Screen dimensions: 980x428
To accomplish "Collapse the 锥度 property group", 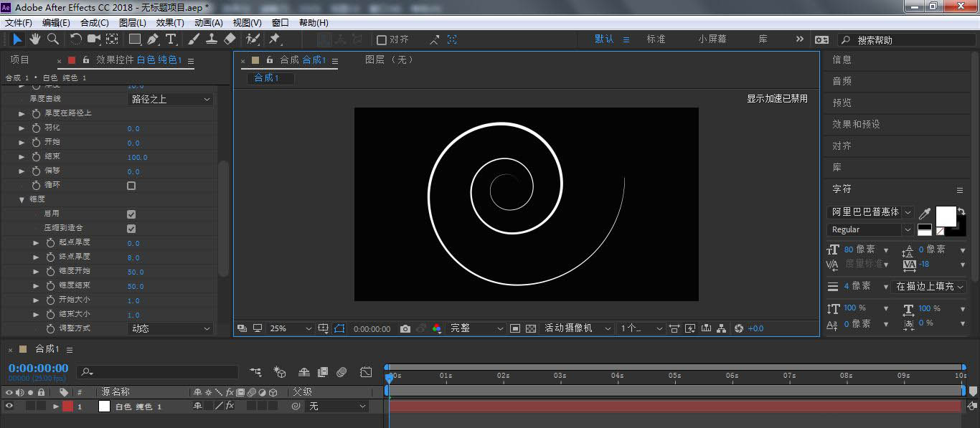I will [x=22, y=199].
